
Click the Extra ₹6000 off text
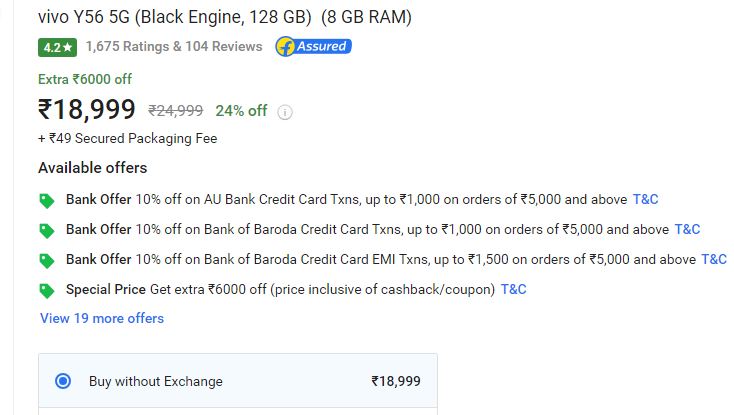tap(85, 79)
